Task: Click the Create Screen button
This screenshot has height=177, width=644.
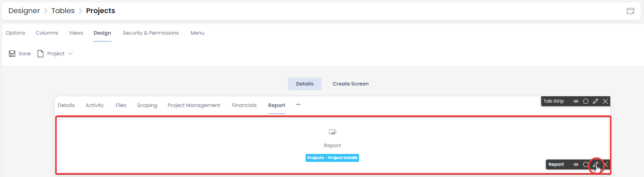Action: (351, 84)
